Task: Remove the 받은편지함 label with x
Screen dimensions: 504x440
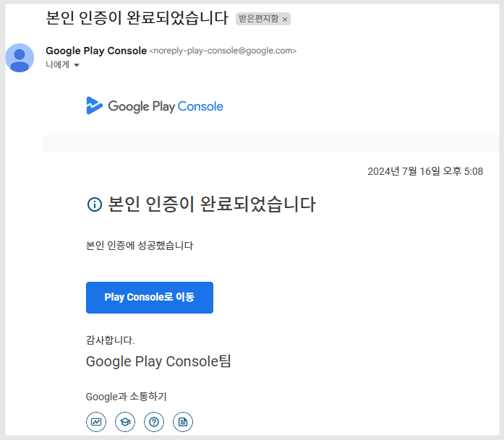Action: (x=285, y=20)
